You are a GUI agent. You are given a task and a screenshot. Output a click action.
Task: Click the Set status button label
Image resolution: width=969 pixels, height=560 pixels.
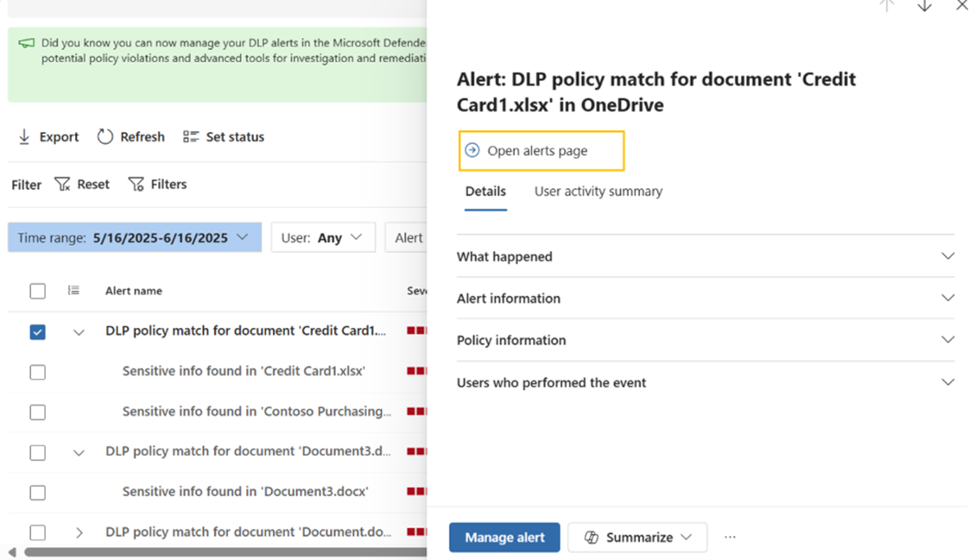(x=235, y=136)
